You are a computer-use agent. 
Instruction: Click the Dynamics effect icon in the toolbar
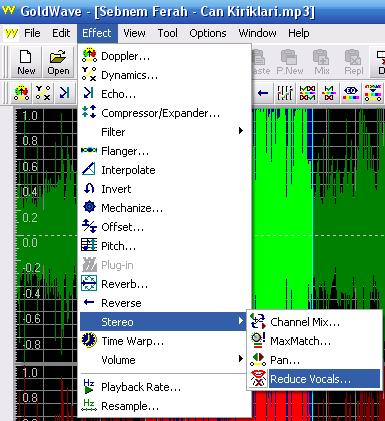coord(43,93)
